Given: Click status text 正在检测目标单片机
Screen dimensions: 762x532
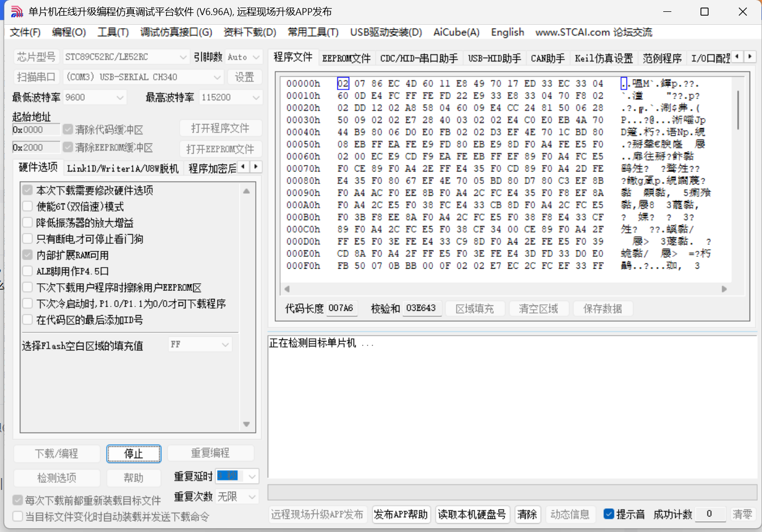Looking at the screenshot, I should point(322,343).
